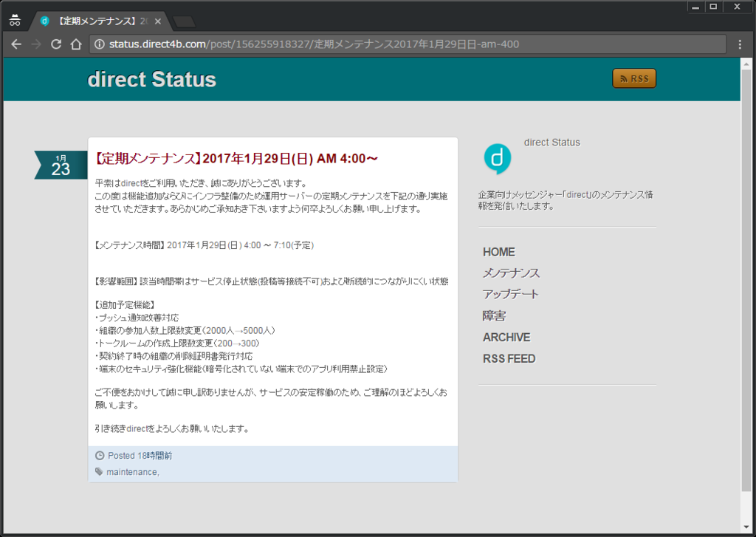
Task: Open 障害 sidebar link
Action: 494,316
